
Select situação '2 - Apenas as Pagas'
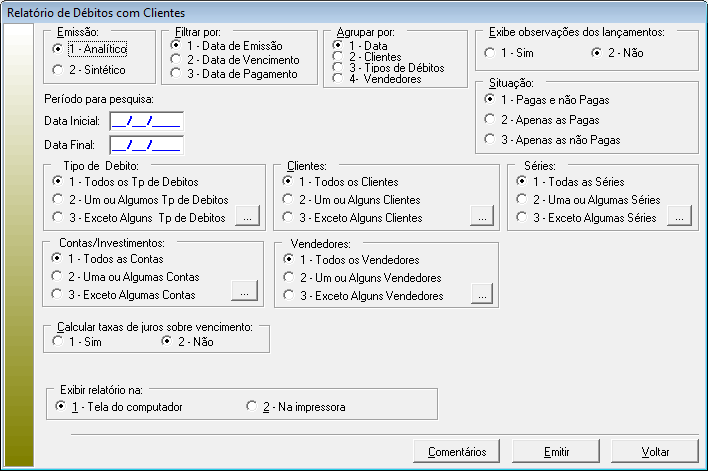(x=490, y=119)
